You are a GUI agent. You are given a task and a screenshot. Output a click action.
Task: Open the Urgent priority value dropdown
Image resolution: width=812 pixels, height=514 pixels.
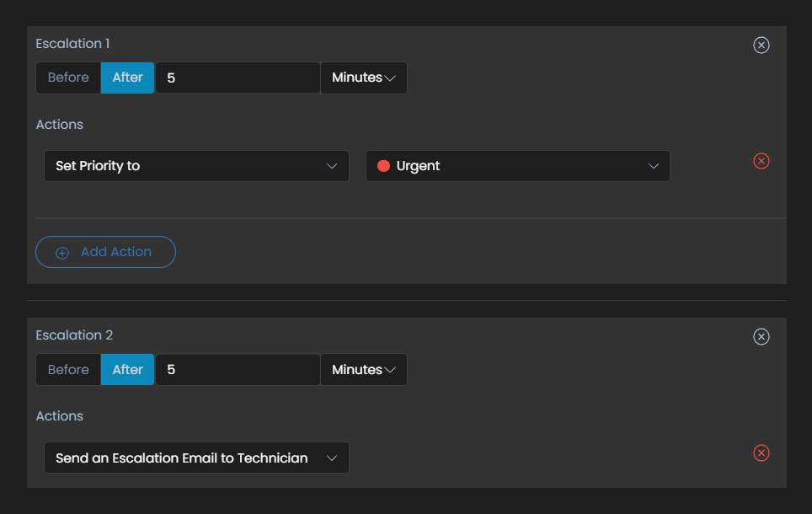[x=517, y=166]
